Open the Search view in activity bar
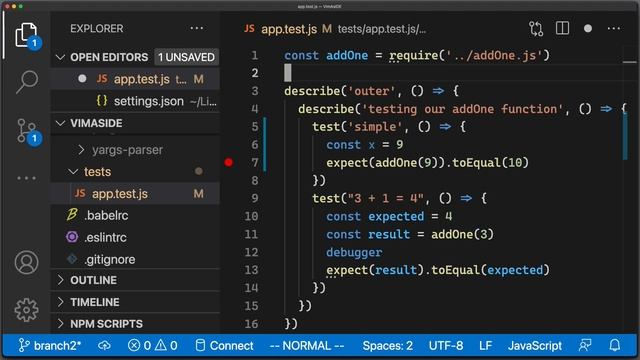640x360 pixels. click(27, 82)
